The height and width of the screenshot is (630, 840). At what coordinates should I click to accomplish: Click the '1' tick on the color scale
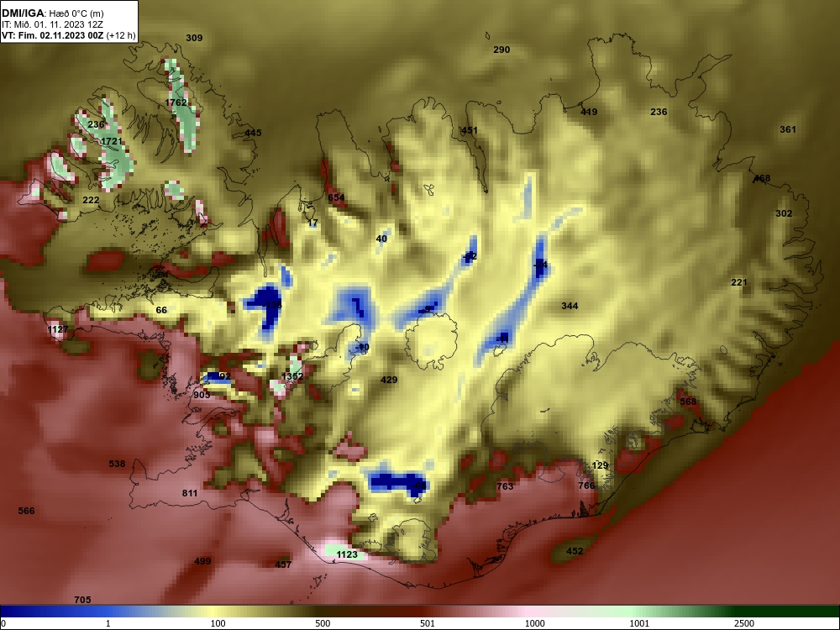pos(108,623)
